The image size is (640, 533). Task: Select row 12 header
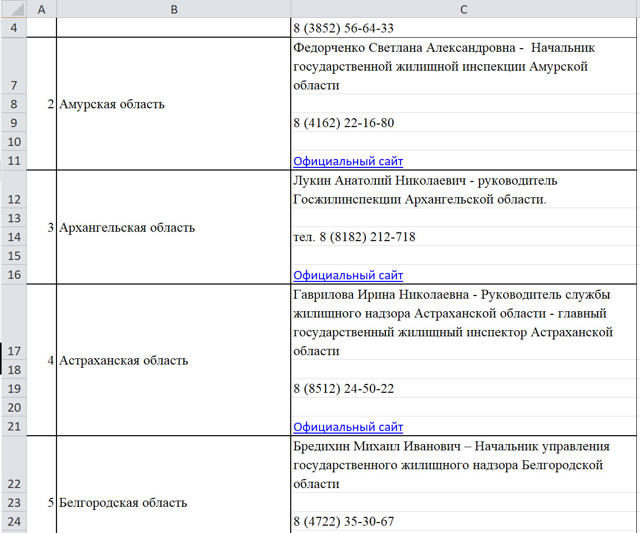point(14,189)
